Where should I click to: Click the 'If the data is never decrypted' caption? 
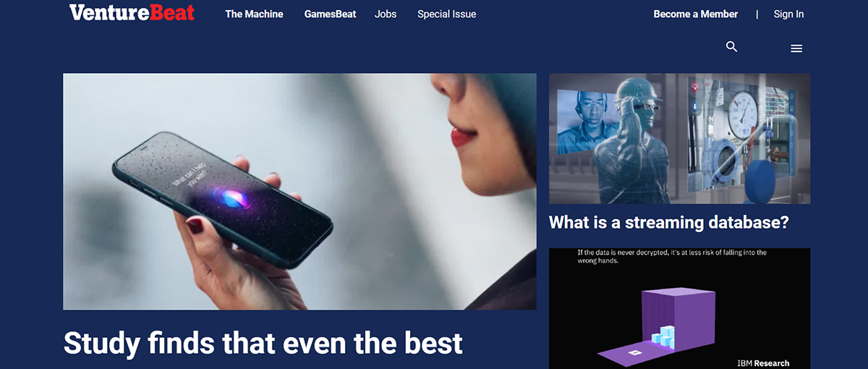pos(672,257)
